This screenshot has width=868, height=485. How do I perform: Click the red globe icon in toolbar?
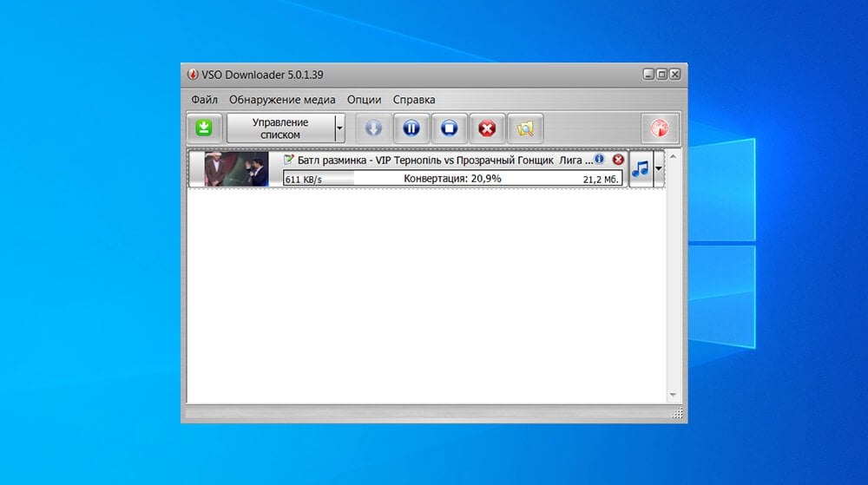660,128
